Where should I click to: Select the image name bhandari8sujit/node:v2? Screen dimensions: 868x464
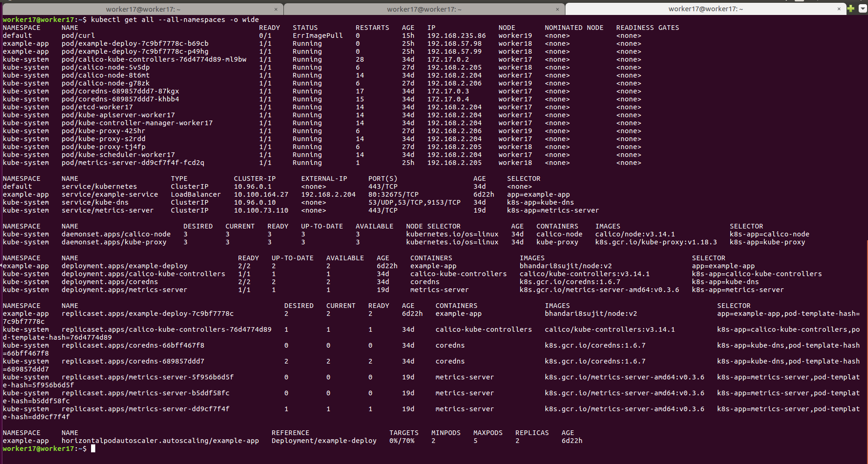click(566, 265)
